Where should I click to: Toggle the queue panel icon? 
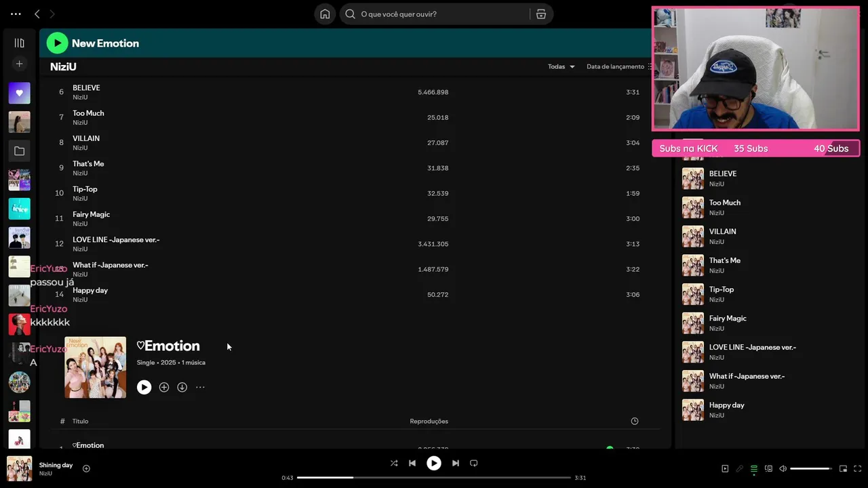(753, 468)
